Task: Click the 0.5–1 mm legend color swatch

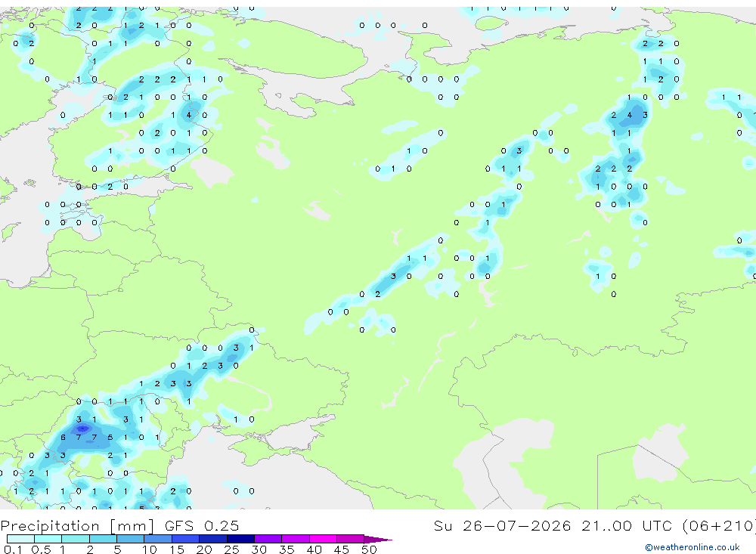Action: 48,539
